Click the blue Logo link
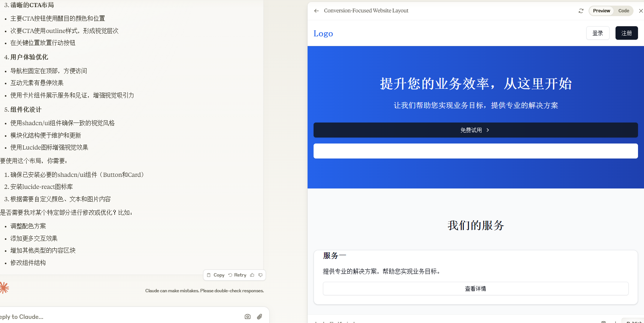 (x=323, y=33)
